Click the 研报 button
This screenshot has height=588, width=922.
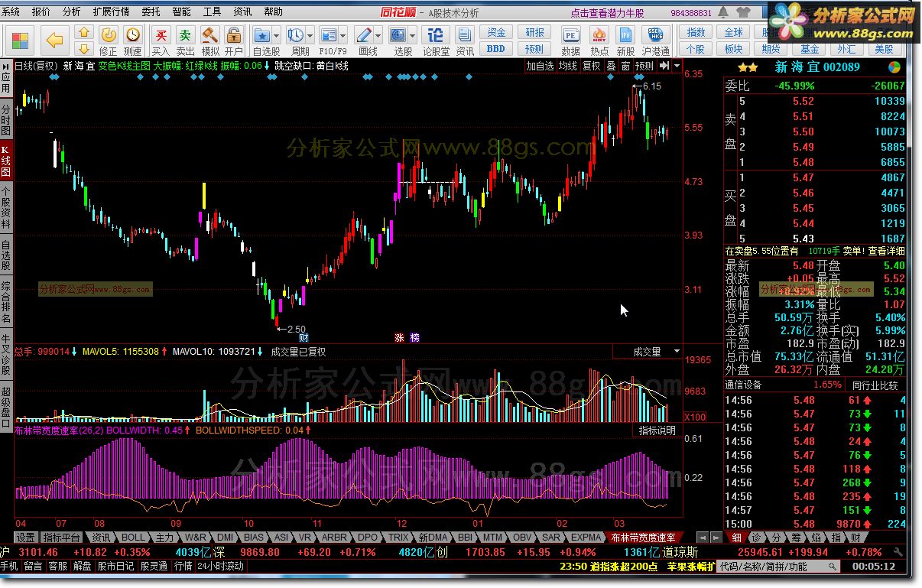pos(535,32)
